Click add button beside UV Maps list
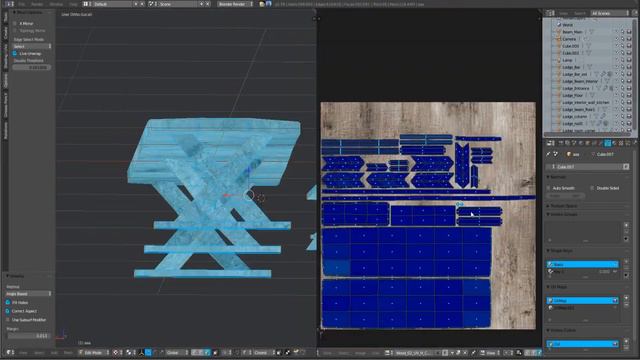Image resolution: width=640 pixels, height=360 pixels. (x=626, y=298)
